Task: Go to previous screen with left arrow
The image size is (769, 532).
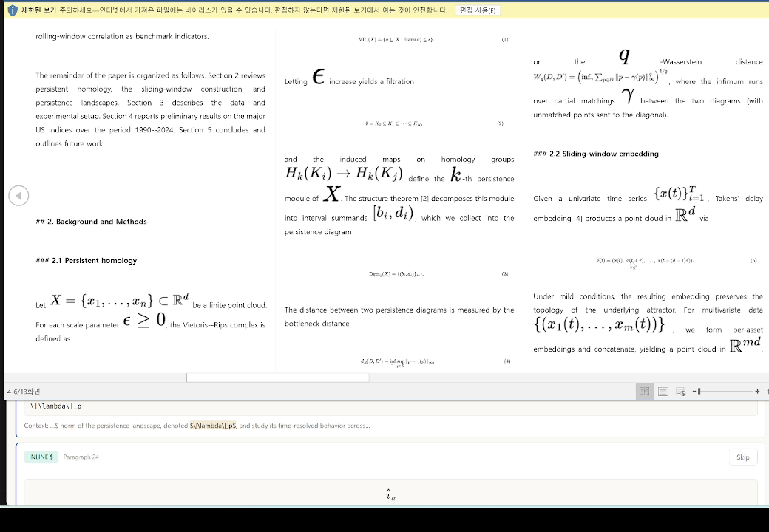Action: pos(18,196)
